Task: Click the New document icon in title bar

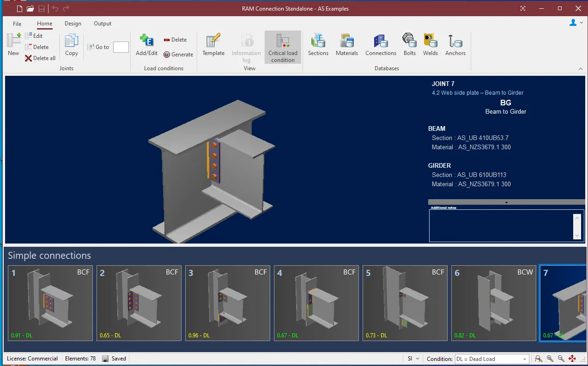Action: 19,8
